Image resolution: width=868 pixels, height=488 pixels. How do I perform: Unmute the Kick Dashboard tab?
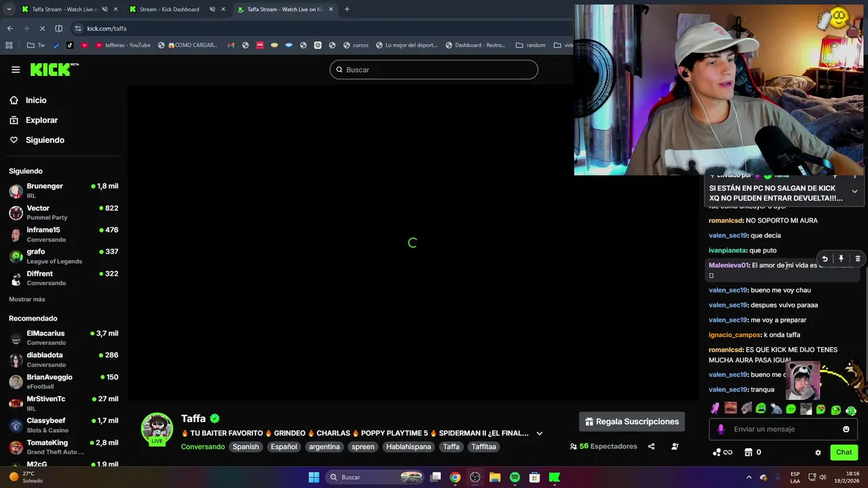(212, 9)
